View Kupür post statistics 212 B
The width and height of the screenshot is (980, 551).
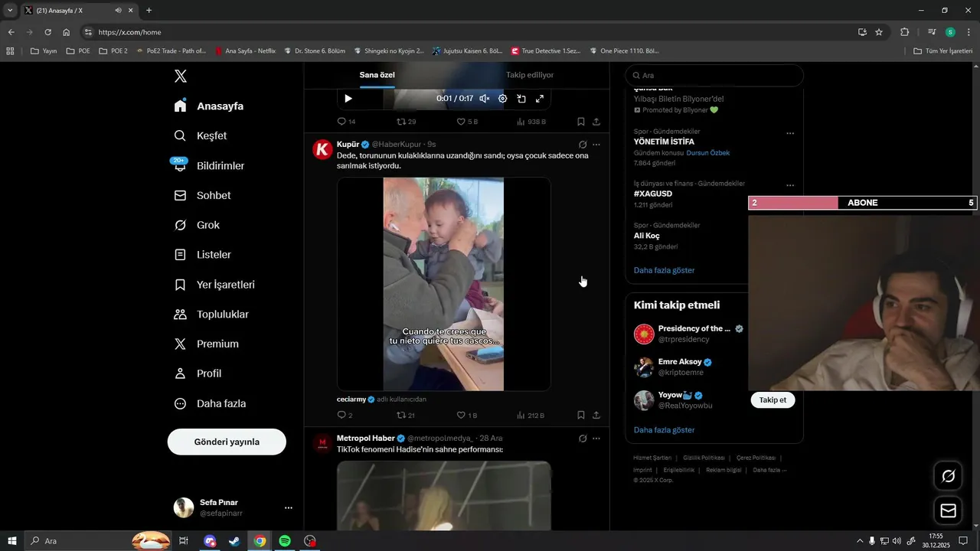531,415
